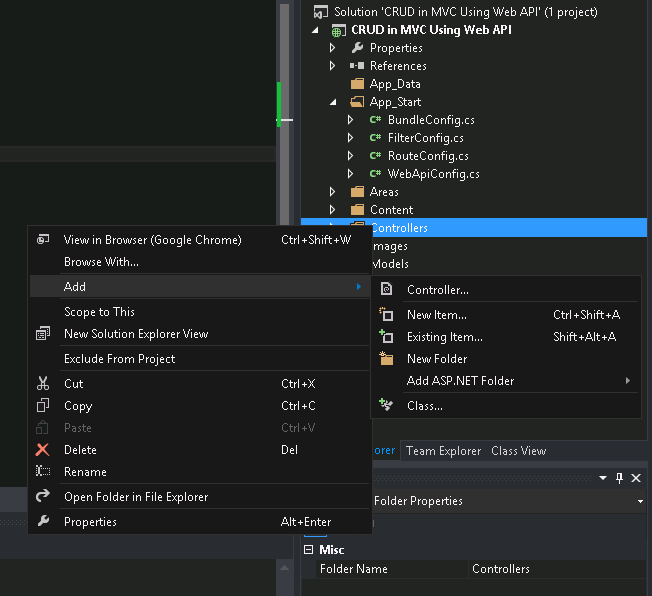Click the wrench Properties icon in context menu

tap(43, 521)
